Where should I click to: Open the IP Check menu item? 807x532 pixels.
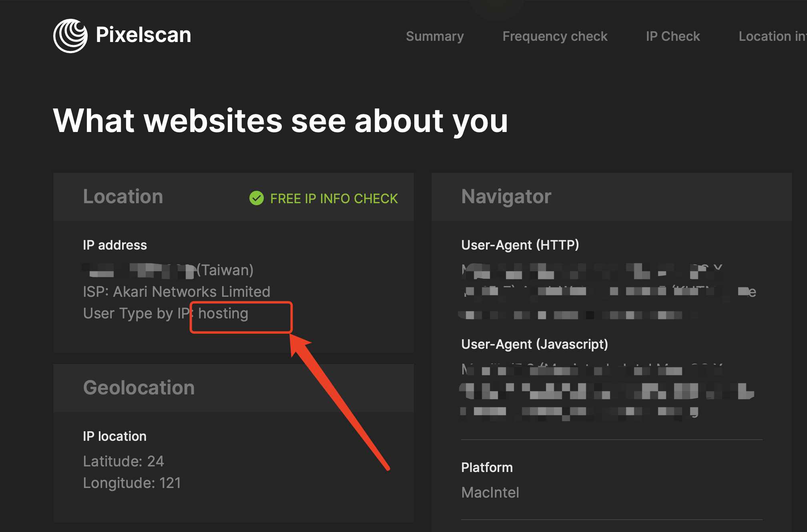672,36
